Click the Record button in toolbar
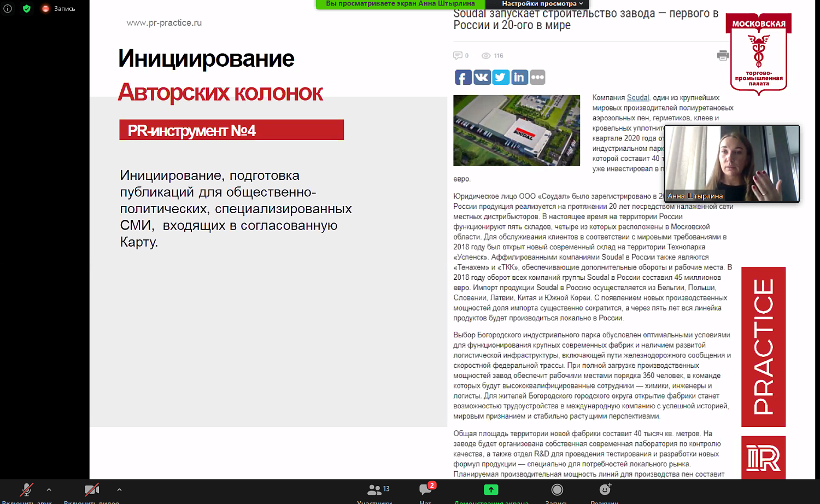The image size is (820, 504). tap(557, 490)
